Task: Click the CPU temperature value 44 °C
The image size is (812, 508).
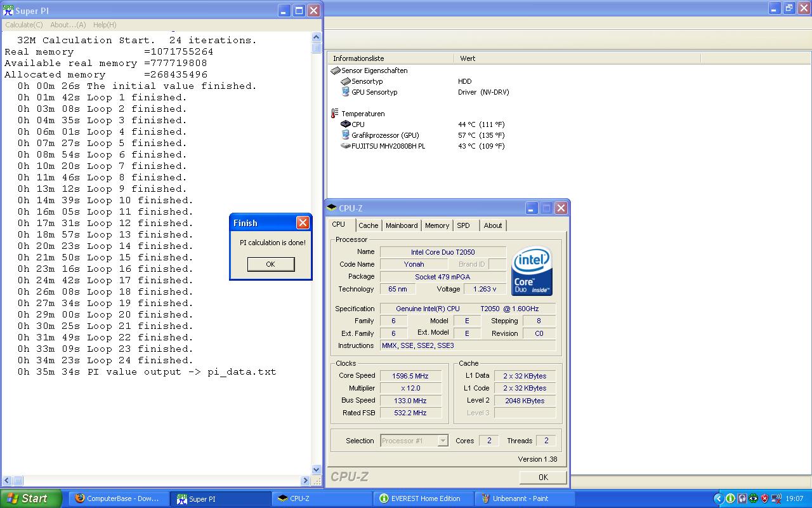Action: 481,124
